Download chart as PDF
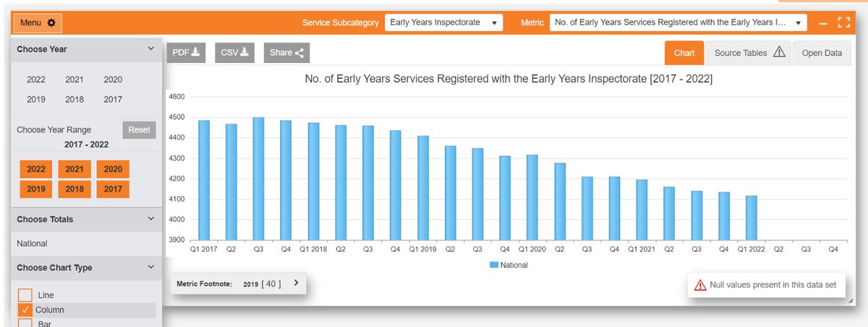Screen dimensions: 868x327 [187, 53]
